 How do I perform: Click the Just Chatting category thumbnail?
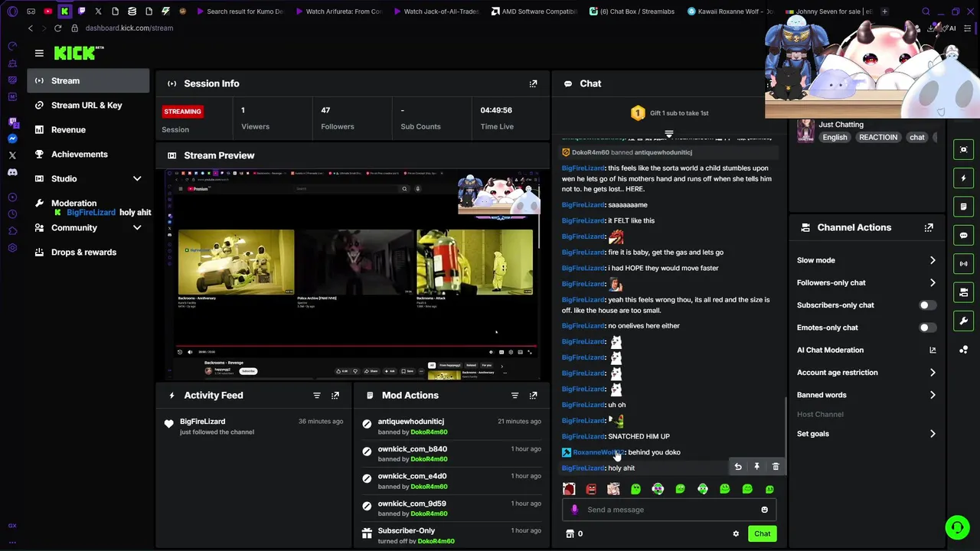[805, 131]
